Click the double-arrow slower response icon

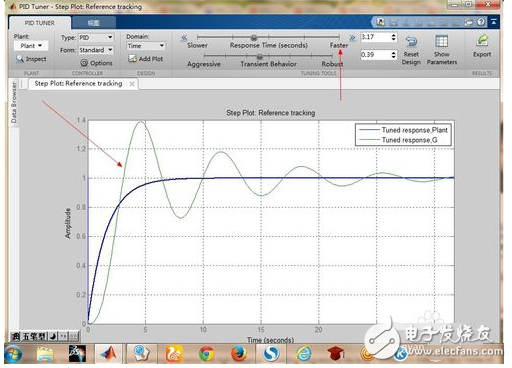184,37
